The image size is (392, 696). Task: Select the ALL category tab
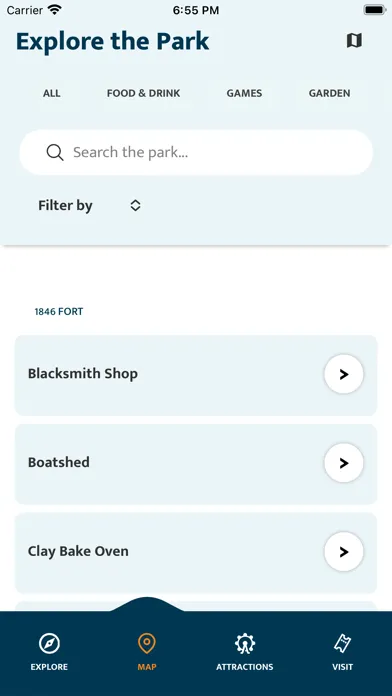pos(51,93)
